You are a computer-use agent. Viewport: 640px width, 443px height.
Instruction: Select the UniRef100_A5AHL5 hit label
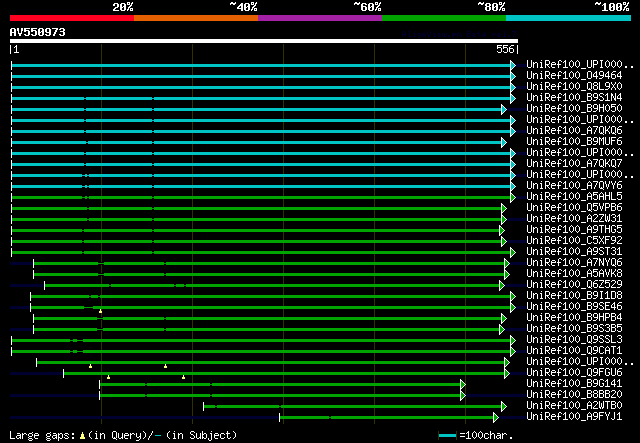click(x=562, y=197)
